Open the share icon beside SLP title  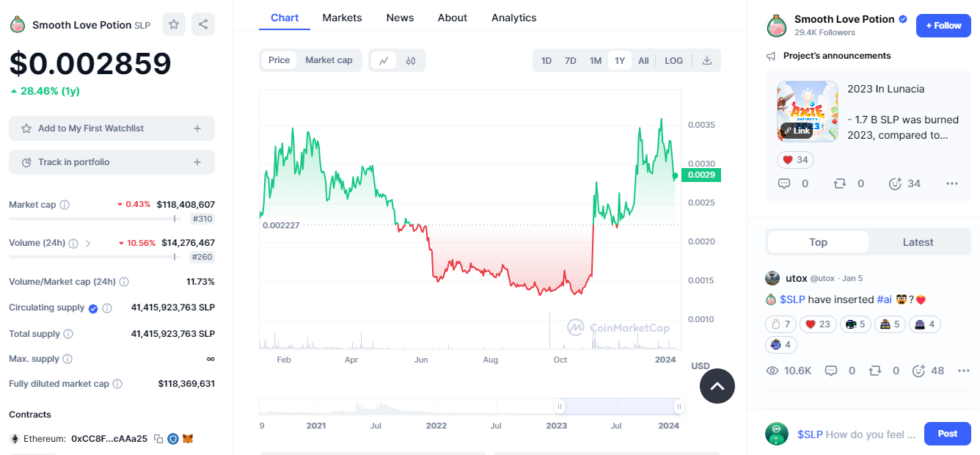203,24
